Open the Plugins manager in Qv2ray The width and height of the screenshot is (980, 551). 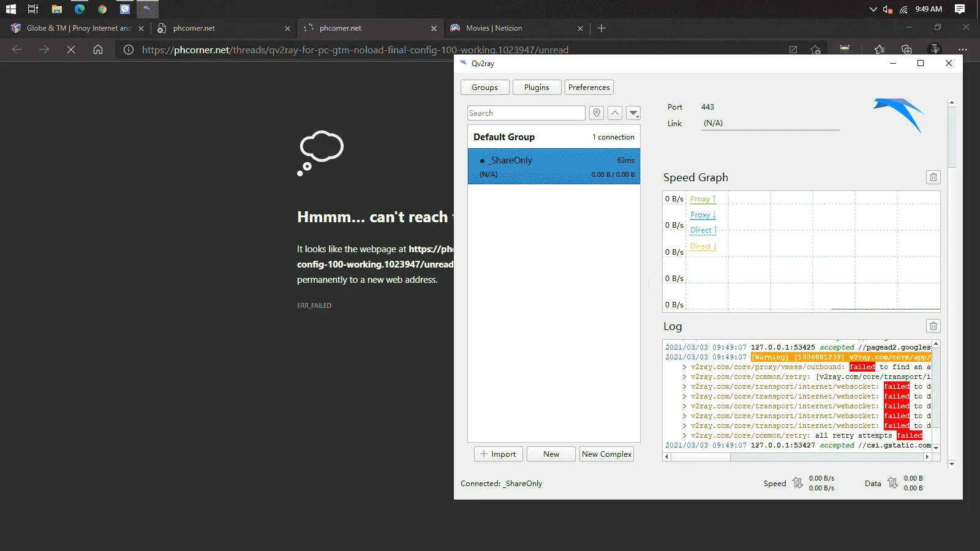pos(537,88)
